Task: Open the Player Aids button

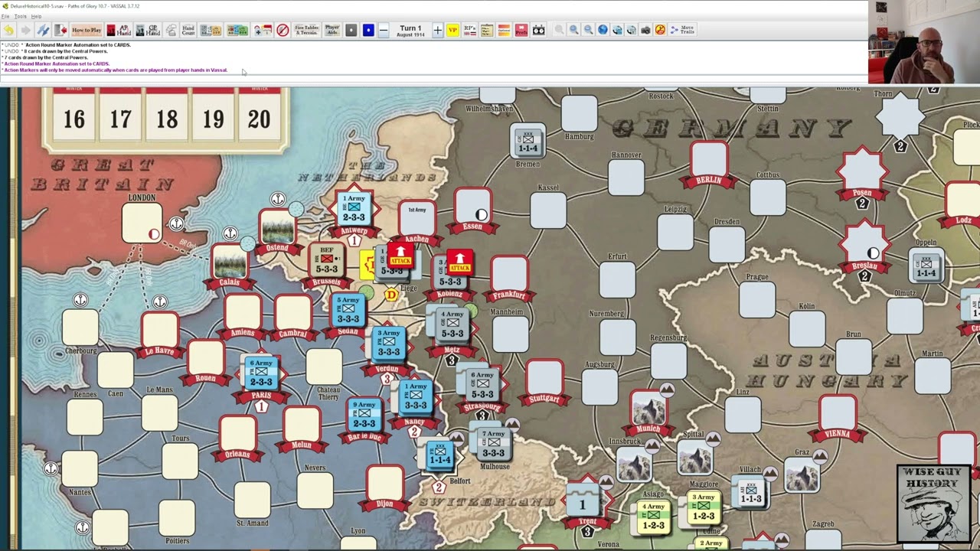Action: [x=332, y=30]
